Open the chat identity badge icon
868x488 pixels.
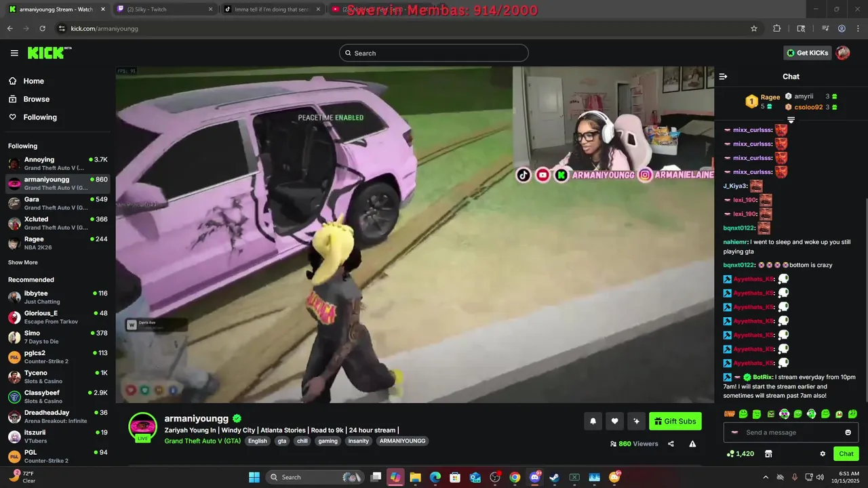[734, 432]
